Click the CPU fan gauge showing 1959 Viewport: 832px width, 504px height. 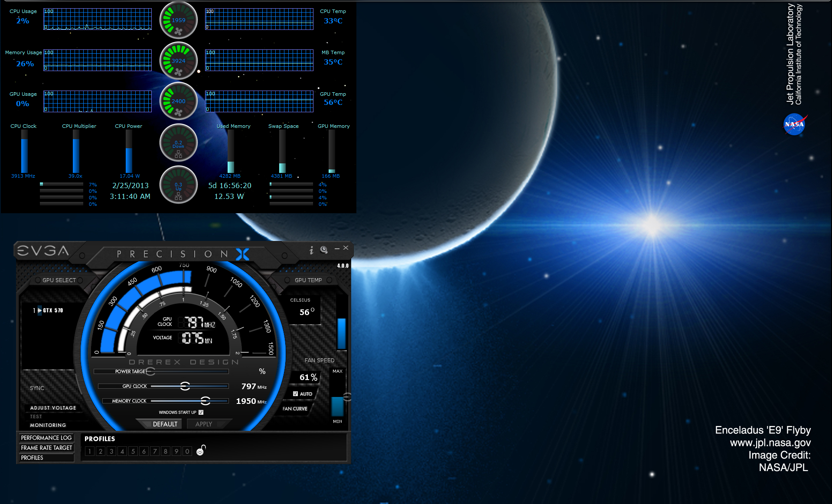(179, 20)
